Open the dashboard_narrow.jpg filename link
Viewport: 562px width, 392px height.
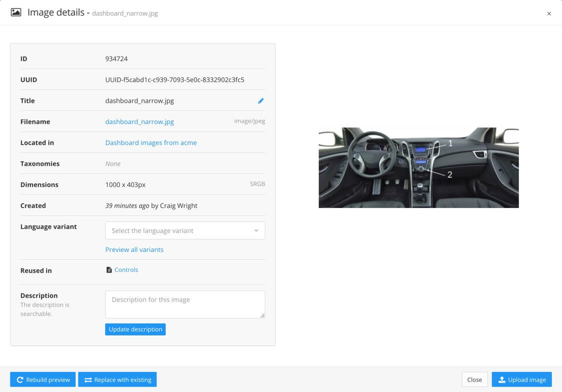[139, 121]
